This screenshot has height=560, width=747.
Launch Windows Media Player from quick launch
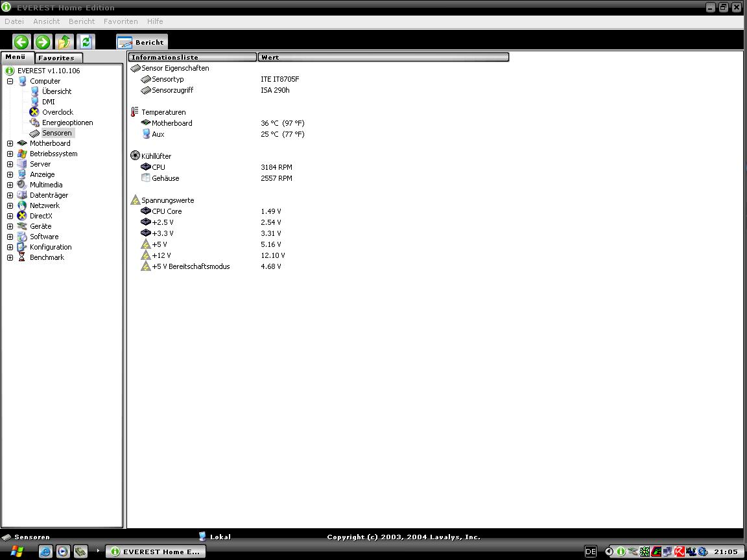[63, 552]
